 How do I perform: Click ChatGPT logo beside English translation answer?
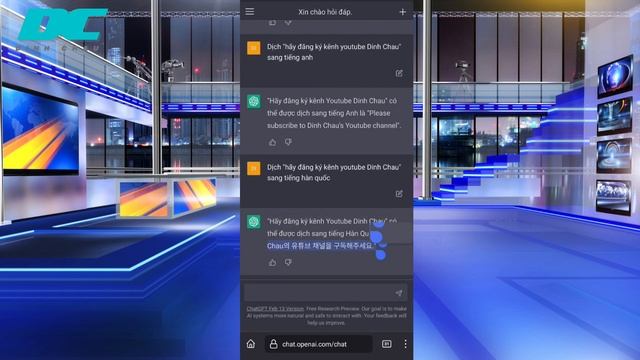tap(254, 101)
